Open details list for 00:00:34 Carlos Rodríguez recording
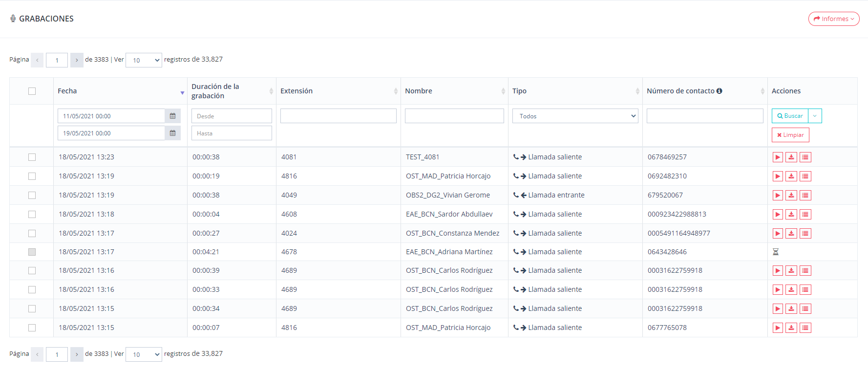The image size is (868, 373). (x=805, y=308)
